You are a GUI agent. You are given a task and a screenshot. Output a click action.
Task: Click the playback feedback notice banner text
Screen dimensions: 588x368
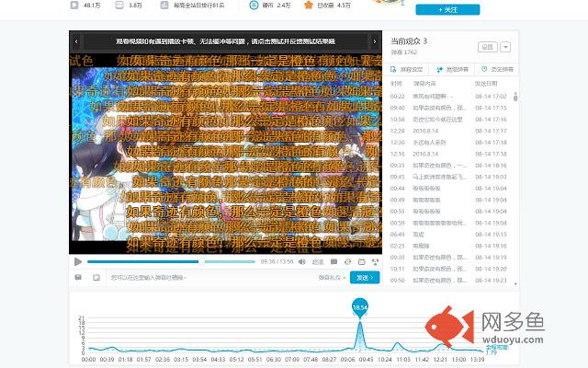[x=225, y=41]
